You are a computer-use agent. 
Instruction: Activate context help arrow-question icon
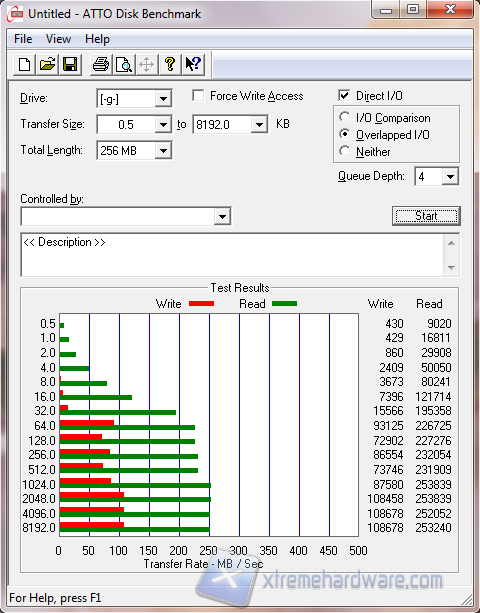click(x=193, y=65)
